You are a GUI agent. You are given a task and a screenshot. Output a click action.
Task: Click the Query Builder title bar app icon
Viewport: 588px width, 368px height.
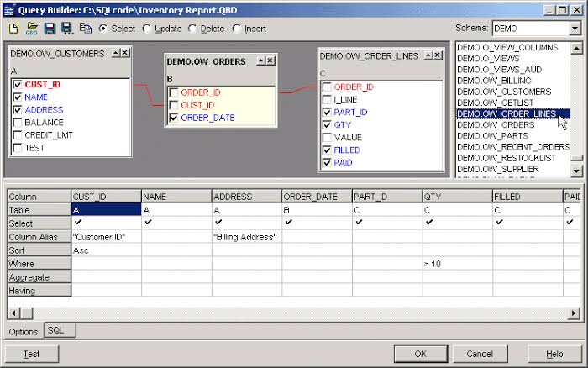9,10
